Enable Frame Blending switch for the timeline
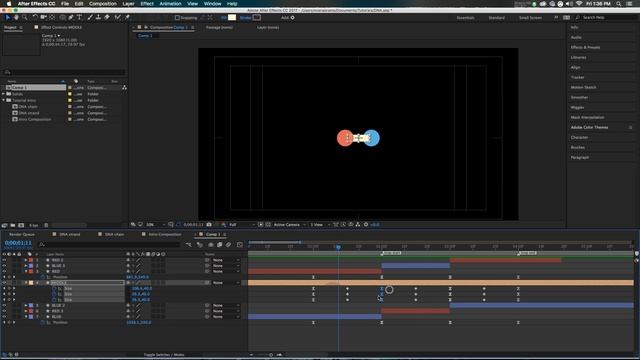 tap(220, 245)
